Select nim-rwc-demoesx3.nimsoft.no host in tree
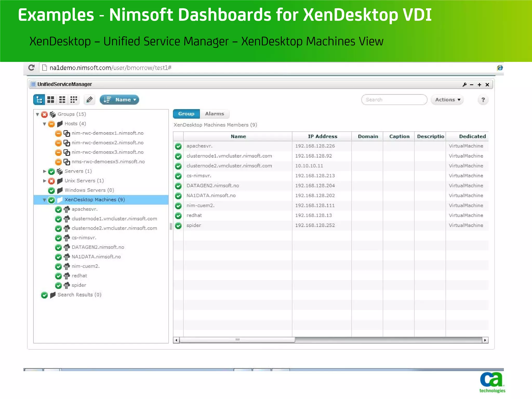The width and height of the screenshot is (532, 399). click(x=108, y=152)
